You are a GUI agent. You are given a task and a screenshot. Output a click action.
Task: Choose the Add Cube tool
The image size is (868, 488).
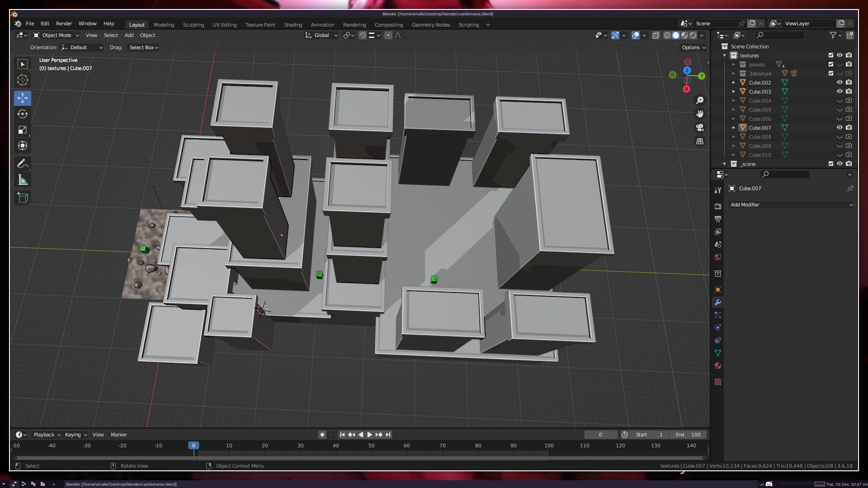coord(23,197)
